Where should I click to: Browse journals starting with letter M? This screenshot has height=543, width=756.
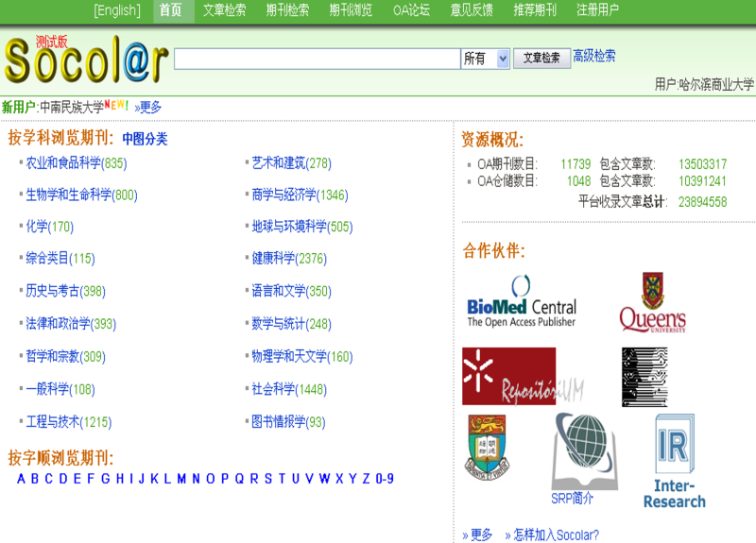click(x=181, y=479)
